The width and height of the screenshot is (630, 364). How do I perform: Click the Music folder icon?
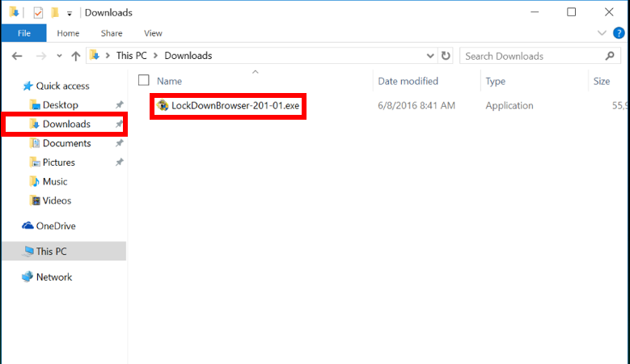point(35,182)
